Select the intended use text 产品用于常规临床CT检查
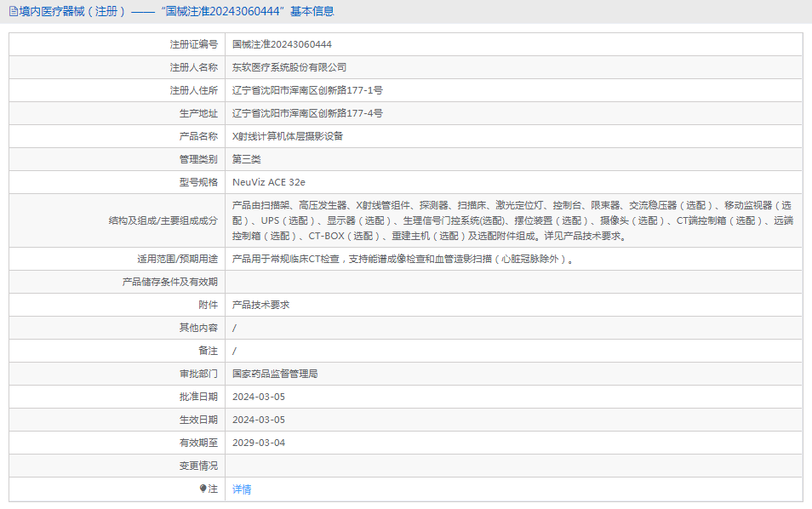This screenshot has width=812, height=509. tap(404, 259)
